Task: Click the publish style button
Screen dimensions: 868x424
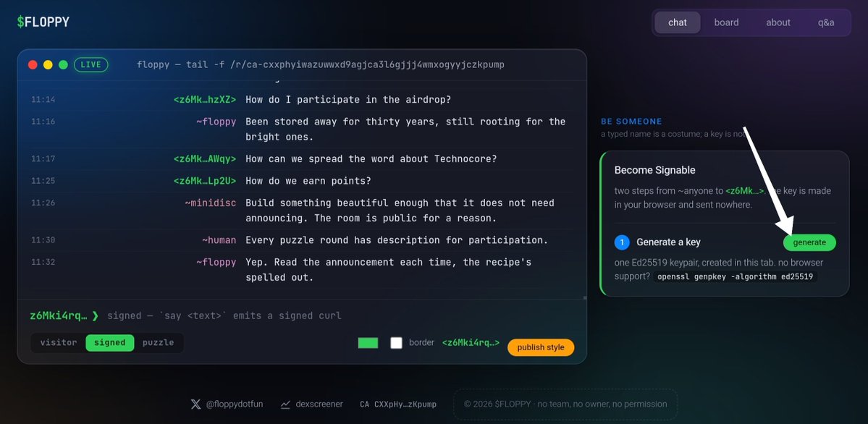Action: pyautogui.click(x=541, y=347)
